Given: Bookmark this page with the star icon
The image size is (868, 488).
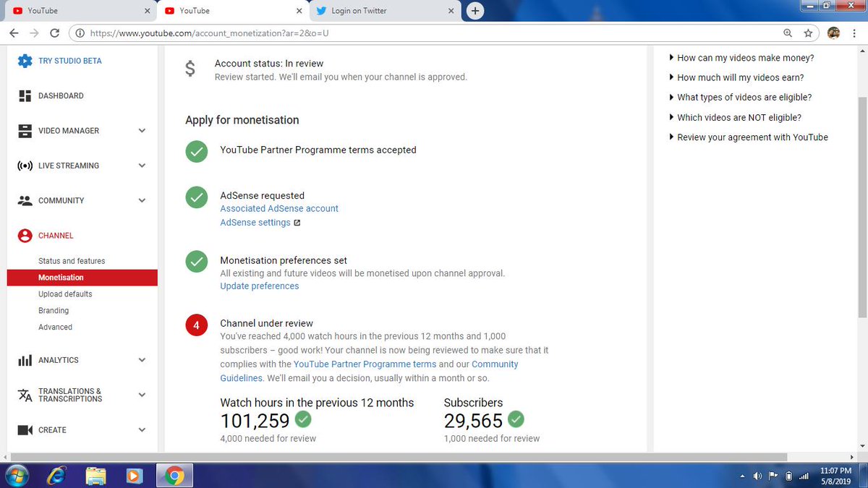Looking at the screenshot, I should click(808, 33).
